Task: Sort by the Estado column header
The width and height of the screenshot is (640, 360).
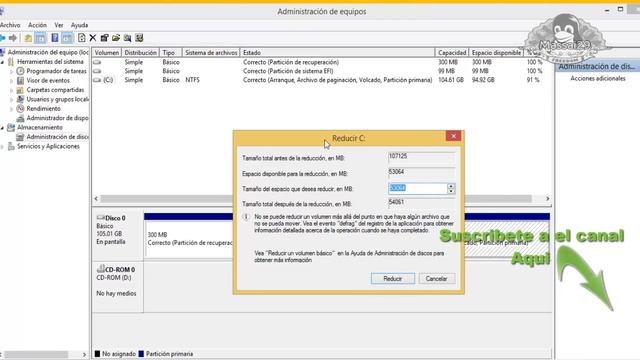Action: pos(338,53)
